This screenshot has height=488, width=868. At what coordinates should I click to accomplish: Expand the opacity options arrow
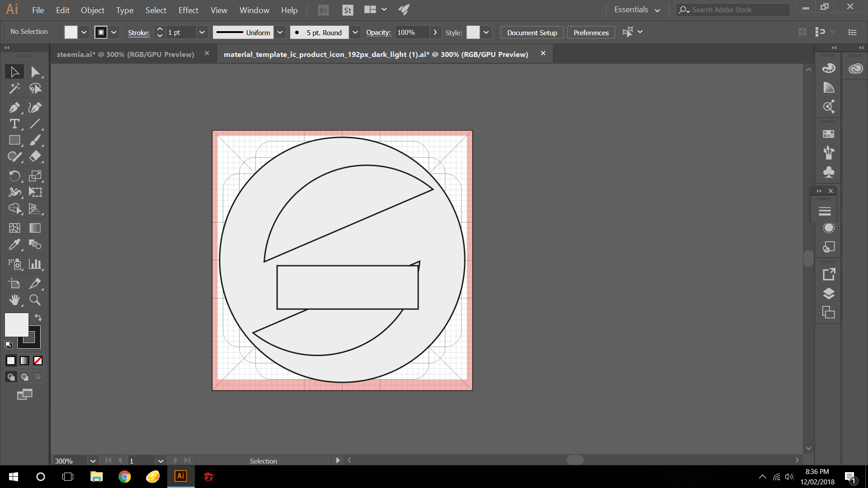click(435, 32)
